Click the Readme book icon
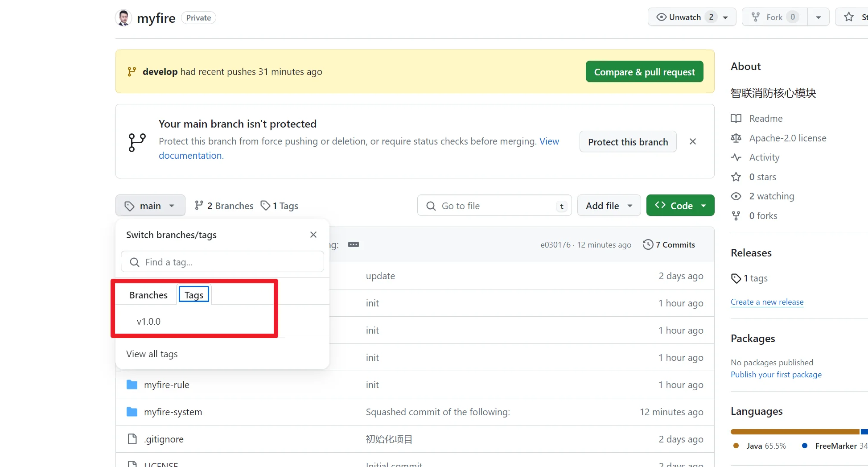The image size is (868, 467). pyautogui.click(x=736, y=119)
